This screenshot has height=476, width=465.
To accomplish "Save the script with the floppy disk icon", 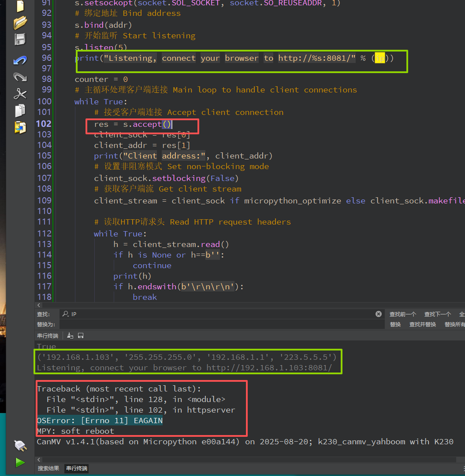I will pyautogui.click(x=20, y=40).
